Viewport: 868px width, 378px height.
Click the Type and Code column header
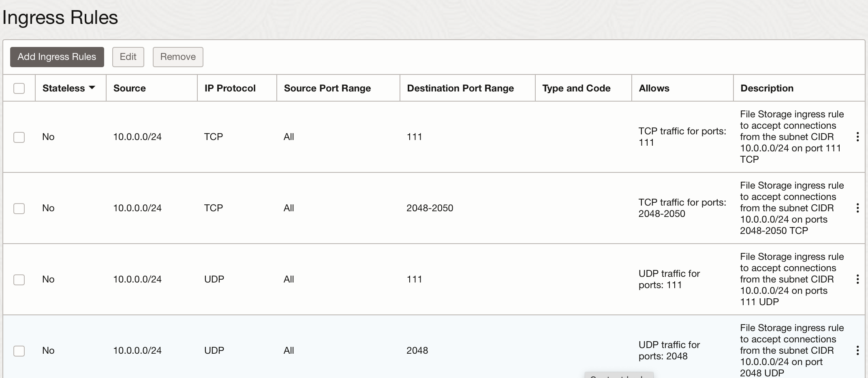coord(576,88)
